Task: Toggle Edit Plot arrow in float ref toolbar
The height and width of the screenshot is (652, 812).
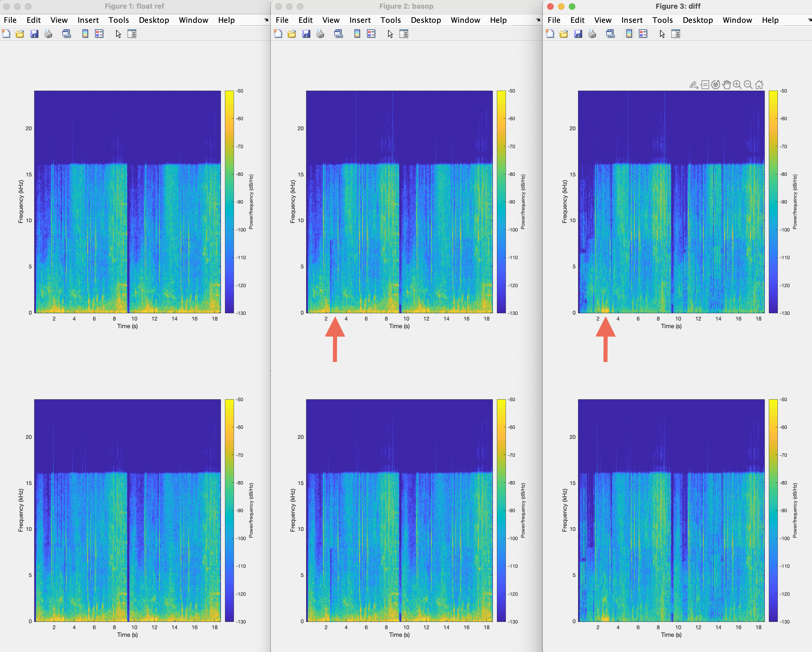Action: (118, 34)
